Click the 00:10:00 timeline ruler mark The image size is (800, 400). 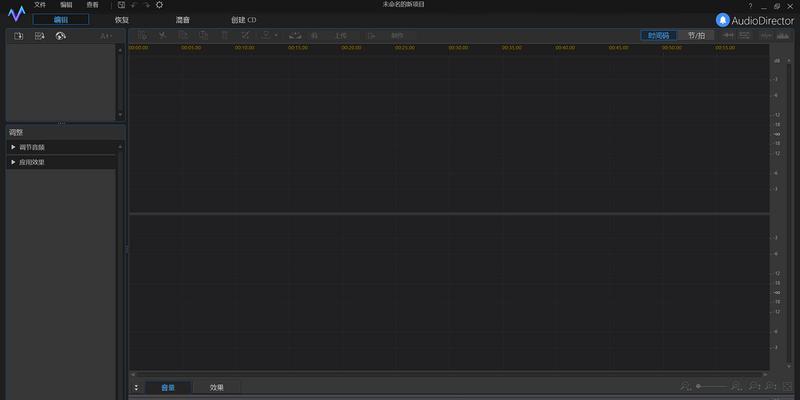[244, 47]
